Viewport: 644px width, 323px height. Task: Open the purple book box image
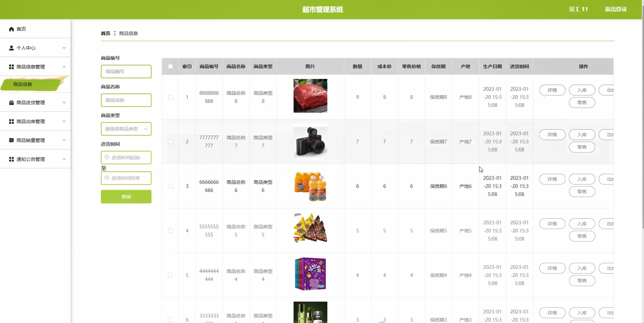310,274
